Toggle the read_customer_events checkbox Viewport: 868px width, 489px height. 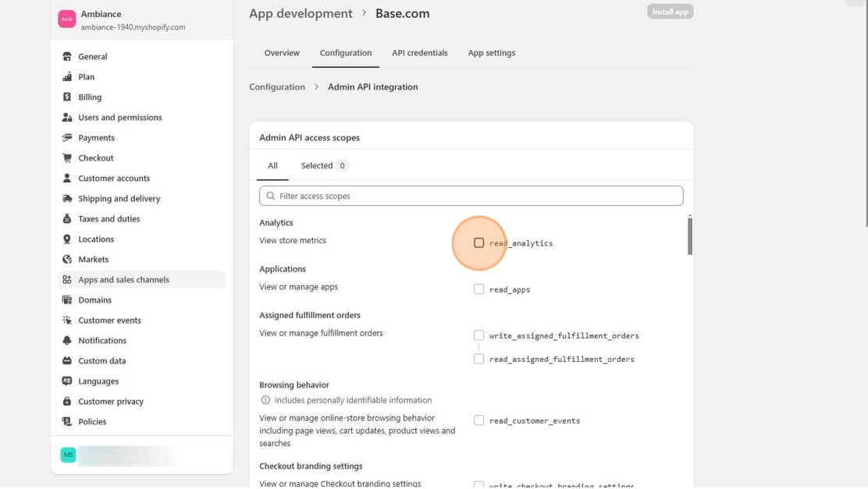tap(478, 420)
